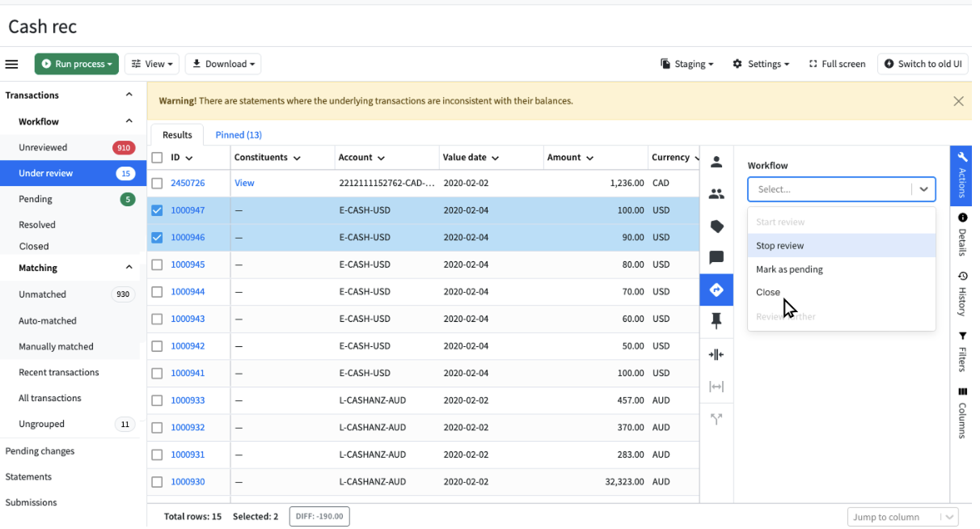Open the Value date column menu

click(495, 158)
